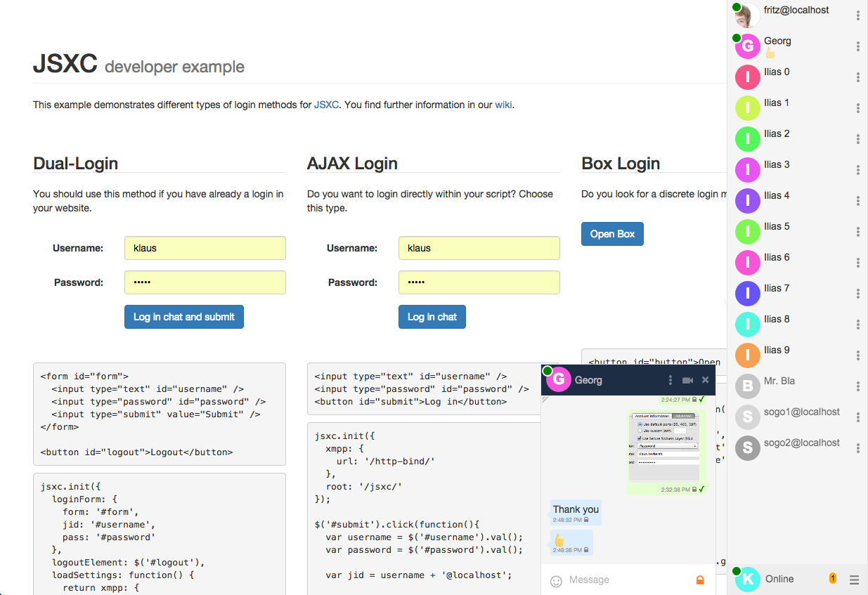This screenshot has height=595, width=868.
Task: Select the Ilias 4 contact name
Action: (777, 195)
